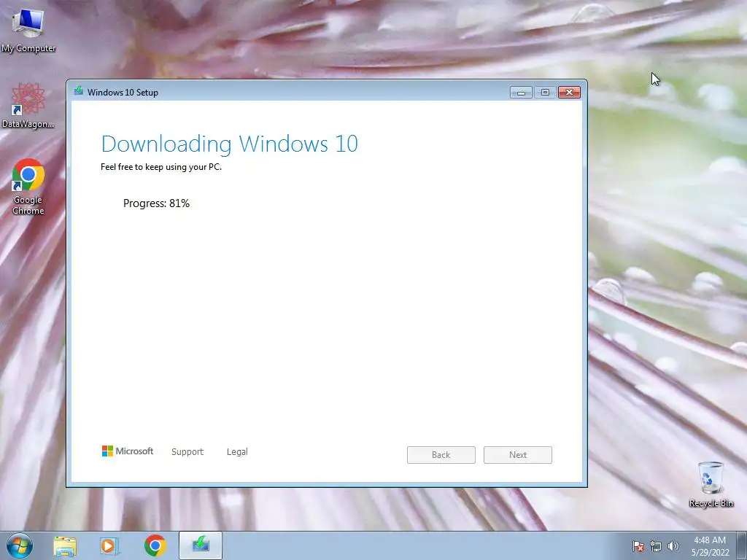Open the network tray icon
Image resolution: width=747 pixels, height=560 pixels.
656,546
